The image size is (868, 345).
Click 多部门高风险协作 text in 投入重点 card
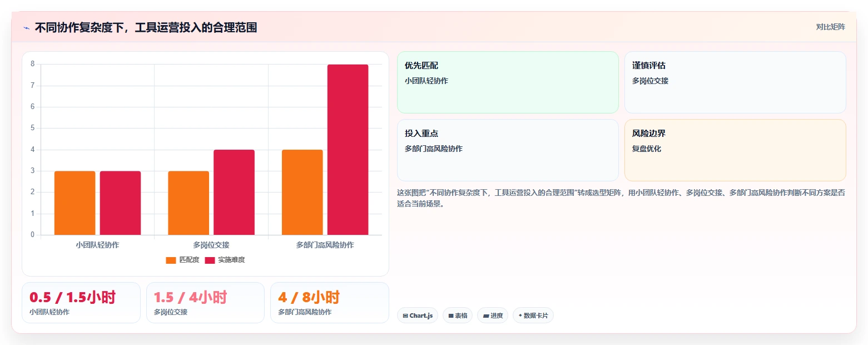pos(434,149)
